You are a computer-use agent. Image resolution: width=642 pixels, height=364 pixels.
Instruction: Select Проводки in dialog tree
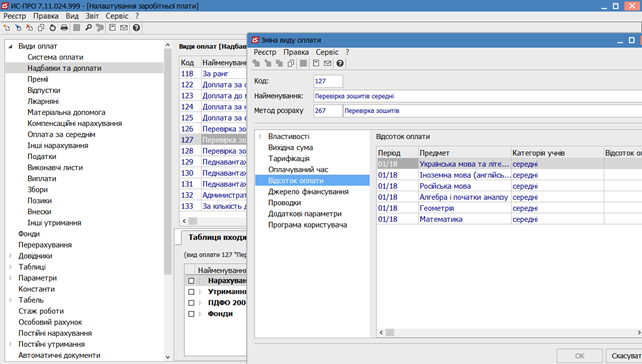tap(285, 203)
